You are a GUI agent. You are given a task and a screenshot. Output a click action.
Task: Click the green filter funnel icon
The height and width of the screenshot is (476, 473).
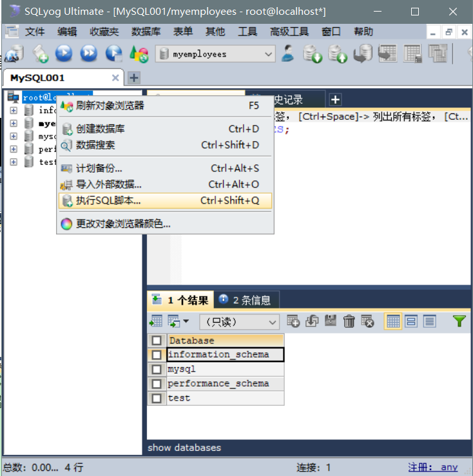(x=459, y=321)
